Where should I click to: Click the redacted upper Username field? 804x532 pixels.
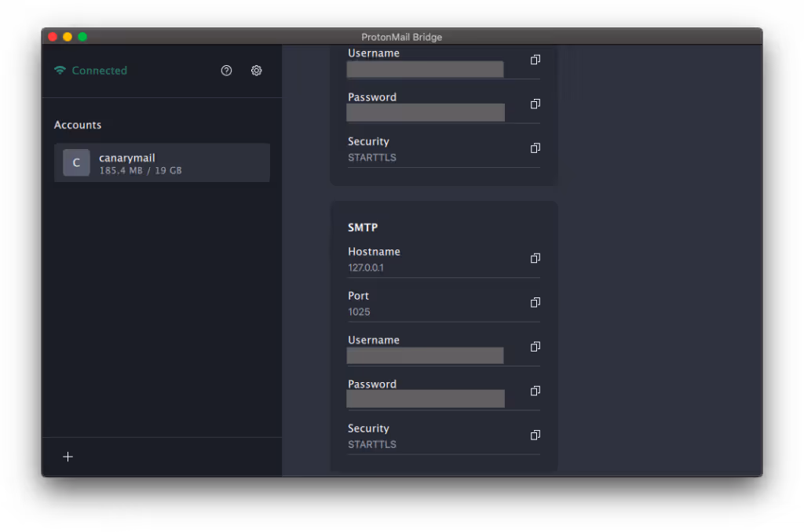[x=425, y=69]
